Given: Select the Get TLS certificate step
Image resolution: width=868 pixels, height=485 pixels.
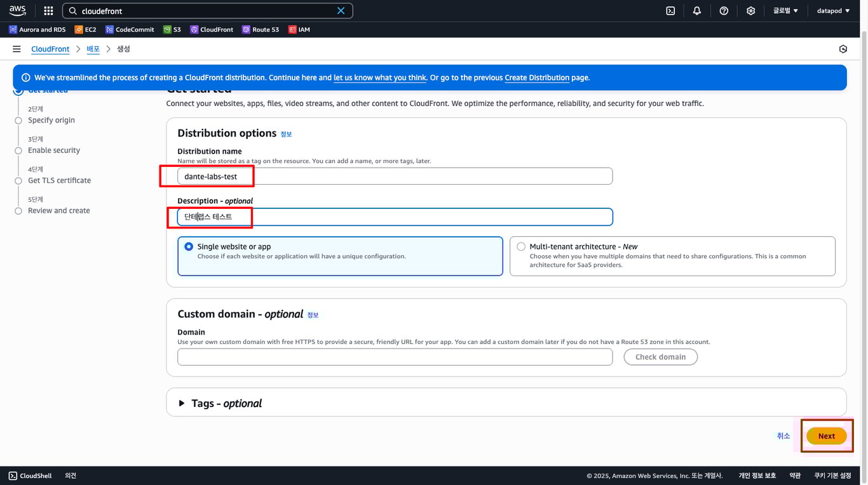Looking at the screenshot, I should tap(59, 180).
